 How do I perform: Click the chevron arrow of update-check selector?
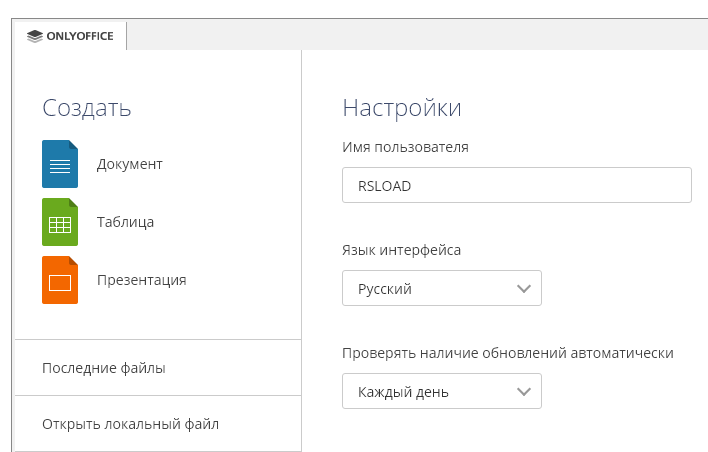coord(523,391)
